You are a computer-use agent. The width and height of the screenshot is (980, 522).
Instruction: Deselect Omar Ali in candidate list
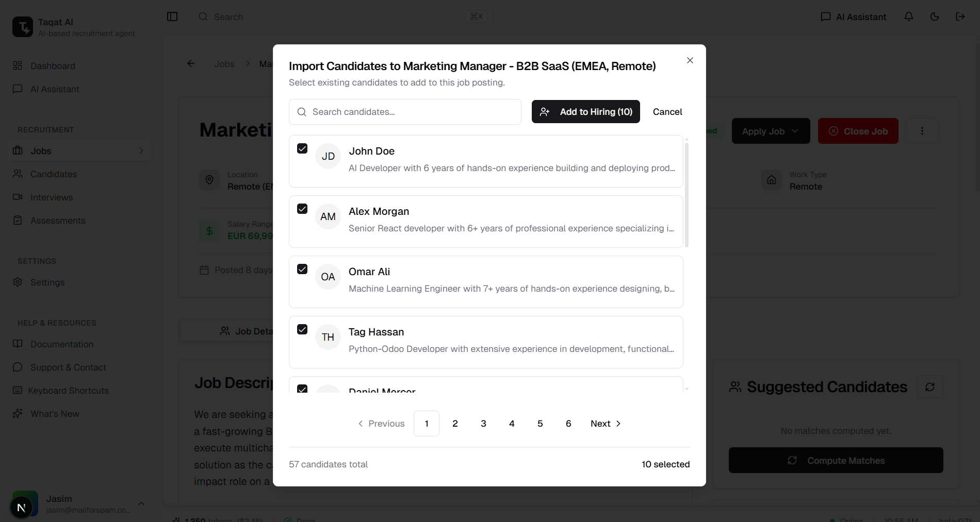pos(302,269)
